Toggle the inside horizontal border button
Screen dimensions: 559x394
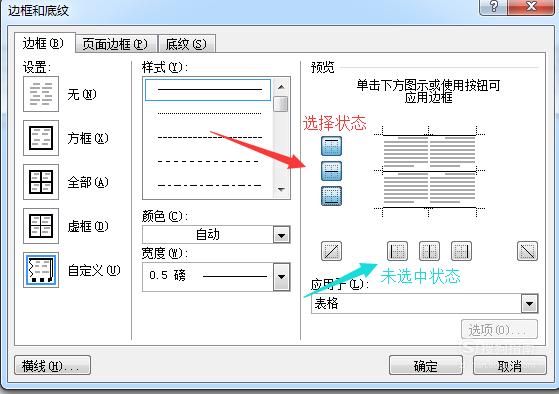click(331, 171)
